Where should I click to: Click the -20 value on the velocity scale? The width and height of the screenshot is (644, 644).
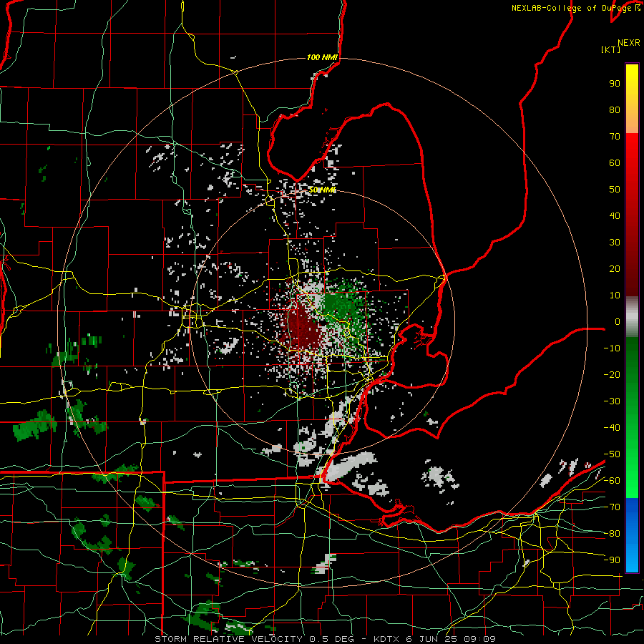[612, 375]
